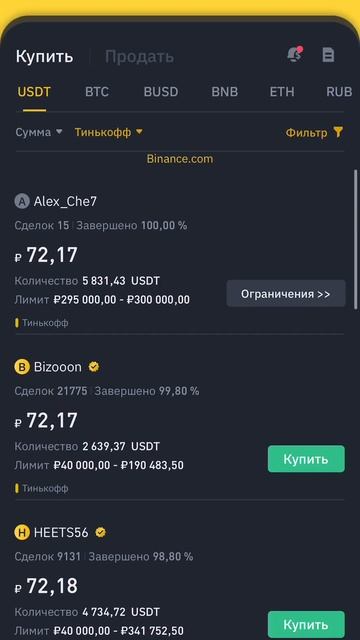Image resolution: width=360 pixels, height=640 pixels.
Task: Expand the Сумма amount dropdown
Action: (x=39, y=132)
